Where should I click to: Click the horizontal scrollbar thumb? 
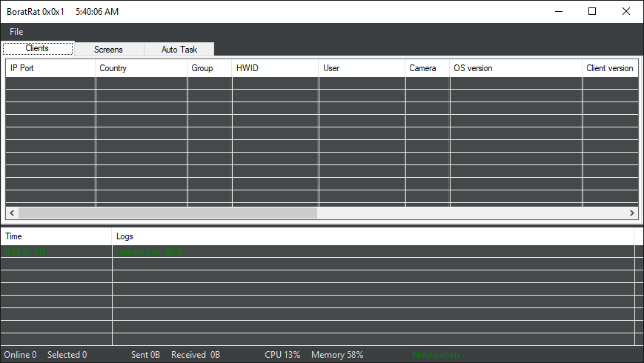[x=167, y=213]
